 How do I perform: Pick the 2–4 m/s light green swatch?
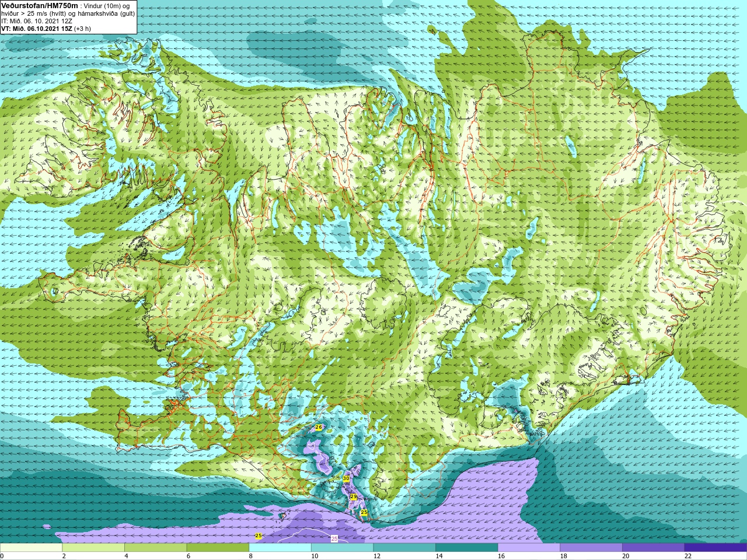(93, 547)
